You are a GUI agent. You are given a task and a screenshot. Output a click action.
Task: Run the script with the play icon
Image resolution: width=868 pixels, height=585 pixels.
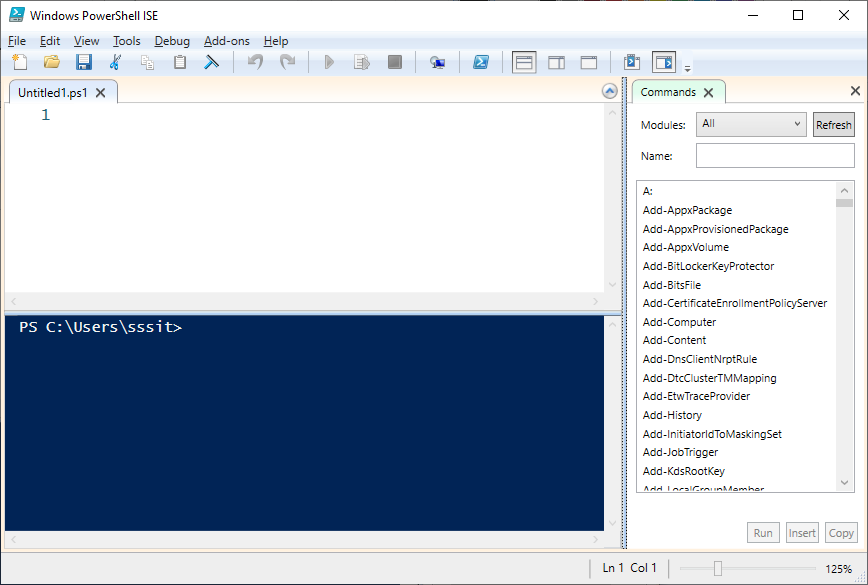329,62
